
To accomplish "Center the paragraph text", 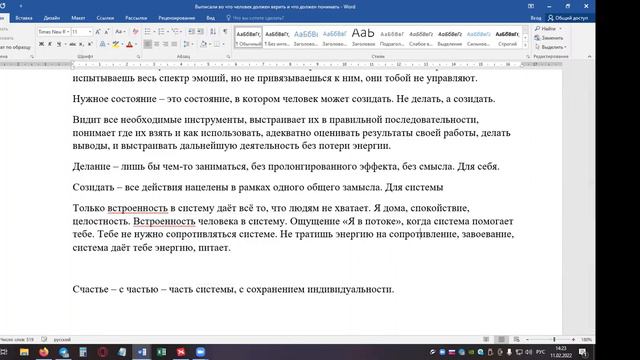I will [x=156, y=44].
